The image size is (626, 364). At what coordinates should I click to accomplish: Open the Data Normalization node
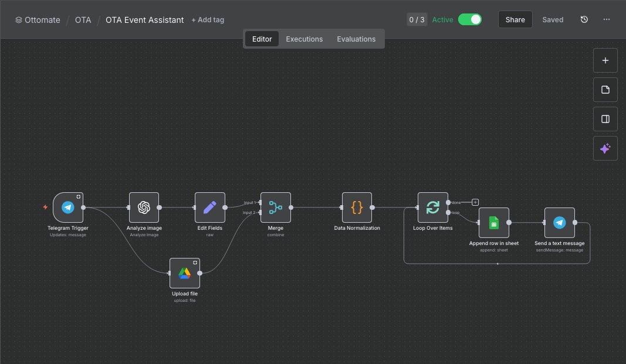[357, 207]
